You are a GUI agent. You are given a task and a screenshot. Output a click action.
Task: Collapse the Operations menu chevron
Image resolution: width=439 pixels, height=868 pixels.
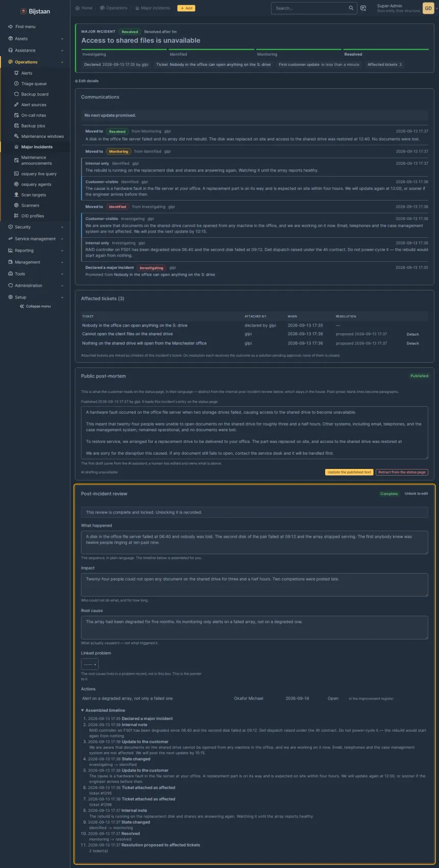pos(62,62)
